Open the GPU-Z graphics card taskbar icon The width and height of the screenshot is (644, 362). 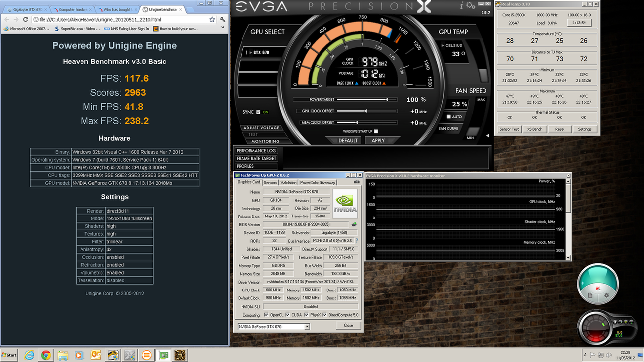[x=163, y=355]
